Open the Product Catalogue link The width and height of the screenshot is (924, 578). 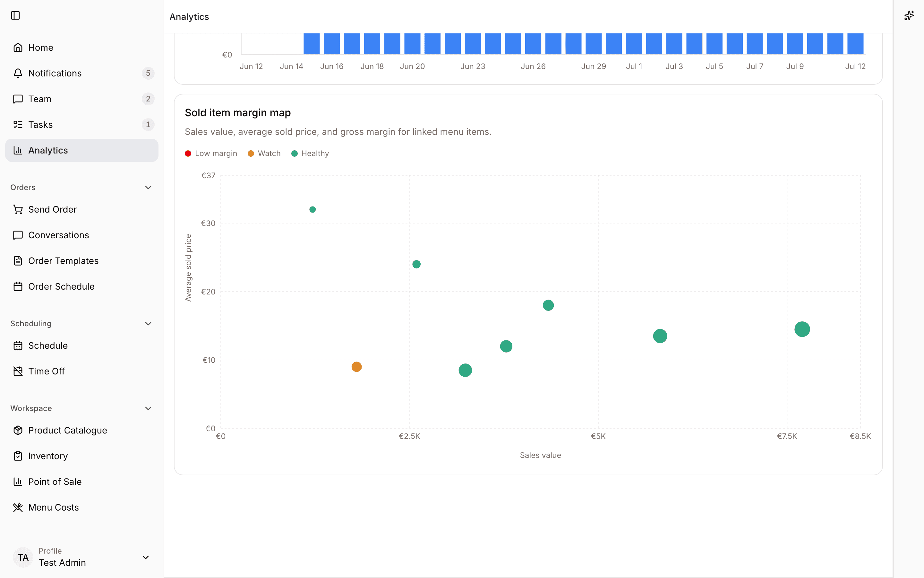pyautogui.click(x=82, y=430)
